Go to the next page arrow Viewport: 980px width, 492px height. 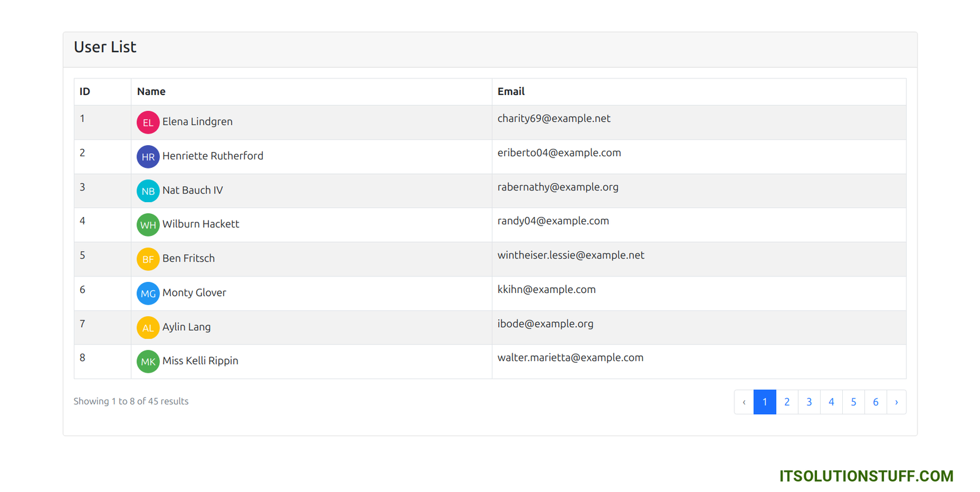(896, 403)
